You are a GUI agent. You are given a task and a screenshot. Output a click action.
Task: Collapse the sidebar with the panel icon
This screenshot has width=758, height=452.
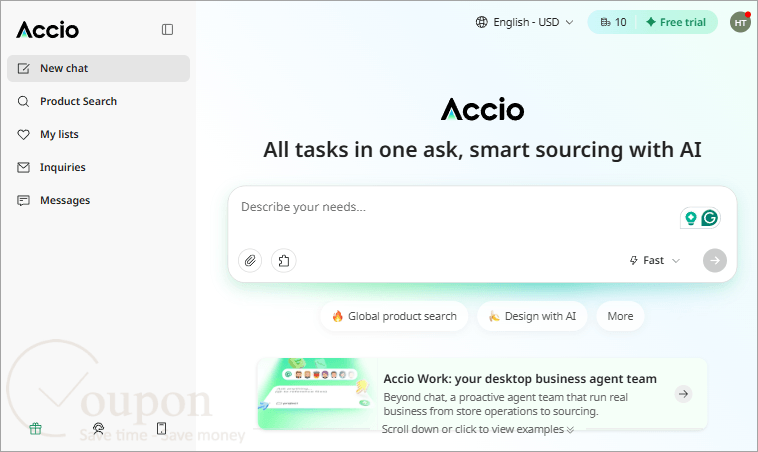[x=167, y=29]
